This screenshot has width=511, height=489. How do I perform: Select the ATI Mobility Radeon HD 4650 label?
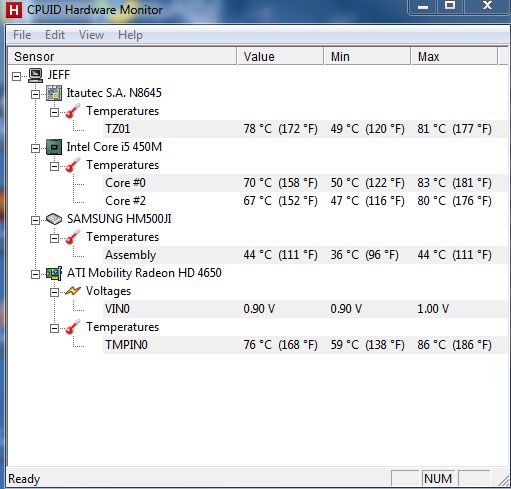144,273
